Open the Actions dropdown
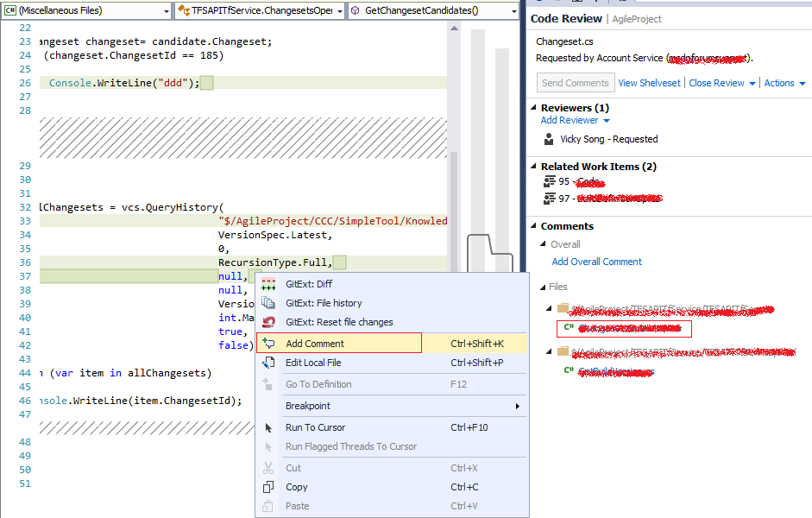Viewport: 812px width, 518px height. (784, 82)
